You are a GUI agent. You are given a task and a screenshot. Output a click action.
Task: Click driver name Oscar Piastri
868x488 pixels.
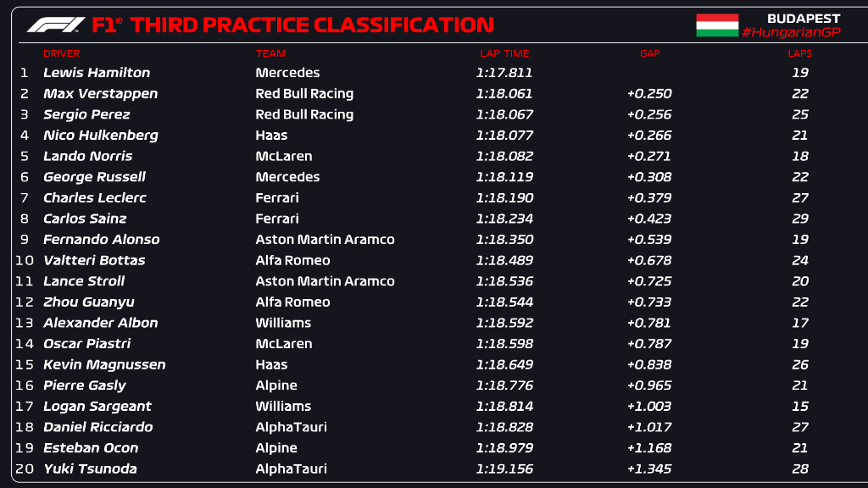pos(87,344)
